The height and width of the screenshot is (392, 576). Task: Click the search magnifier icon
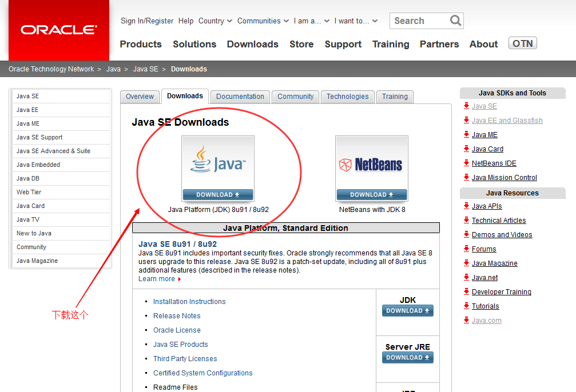tap(455, 21)
